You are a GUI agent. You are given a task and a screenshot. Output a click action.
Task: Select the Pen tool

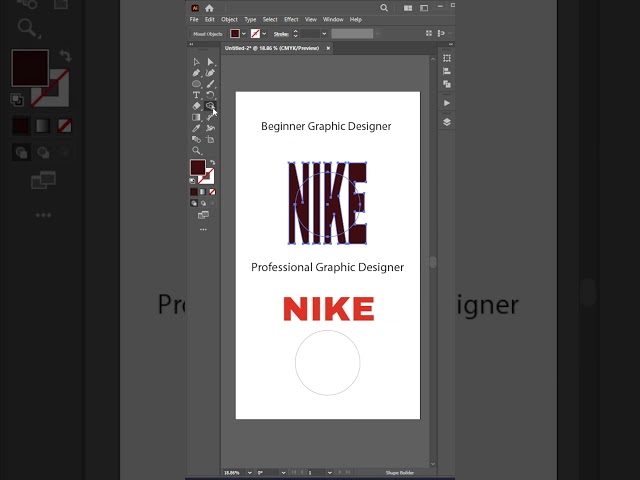196,73
